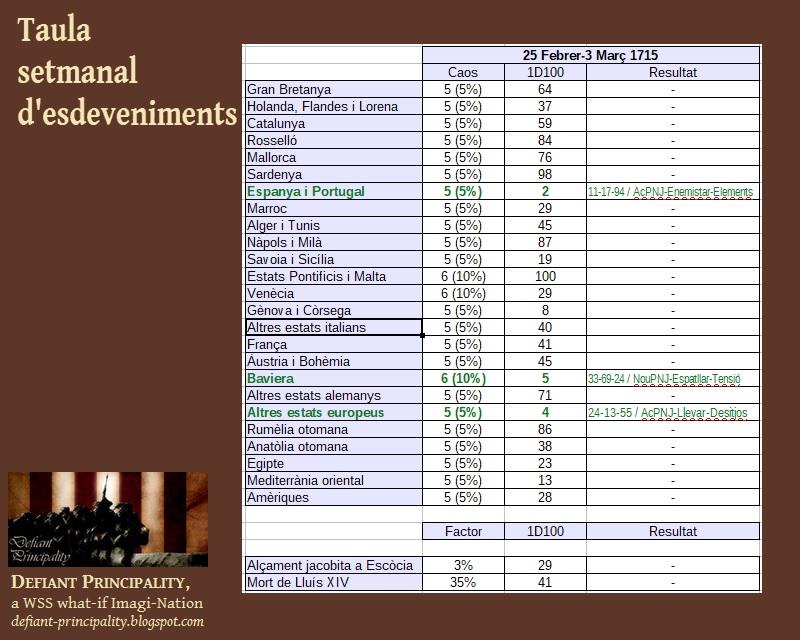Image resolution: width=800 pixels, height=640 pixels.
Task: Select the "Caos" column header
Action: (463, 72)
